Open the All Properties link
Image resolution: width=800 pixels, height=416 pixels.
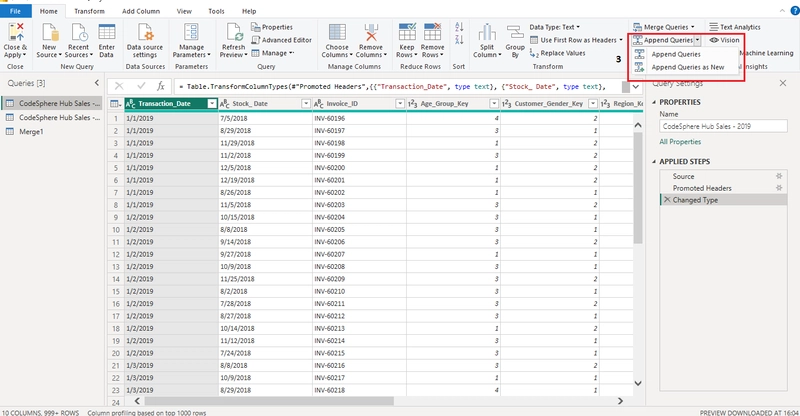pos(680,142)
